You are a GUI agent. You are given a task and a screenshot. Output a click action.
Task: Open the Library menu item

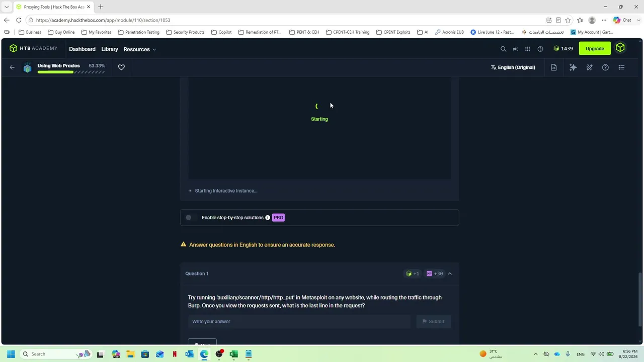110,49
